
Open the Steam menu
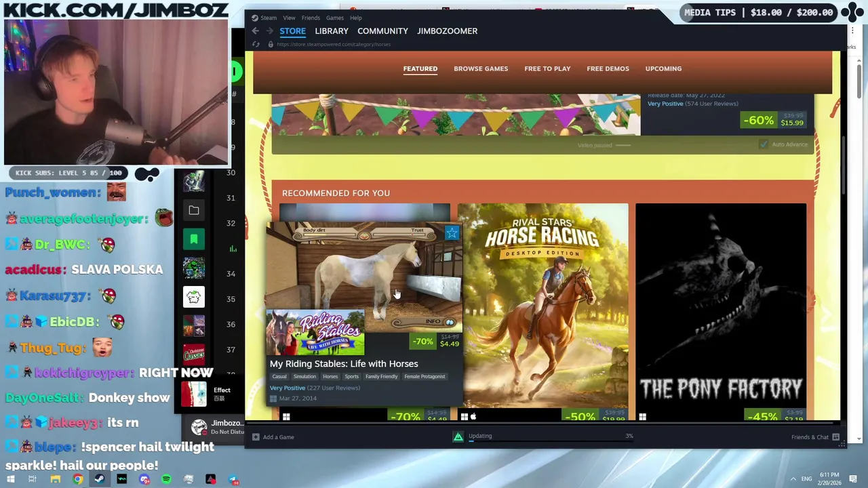pyautogui.click(x=269, y=18)
